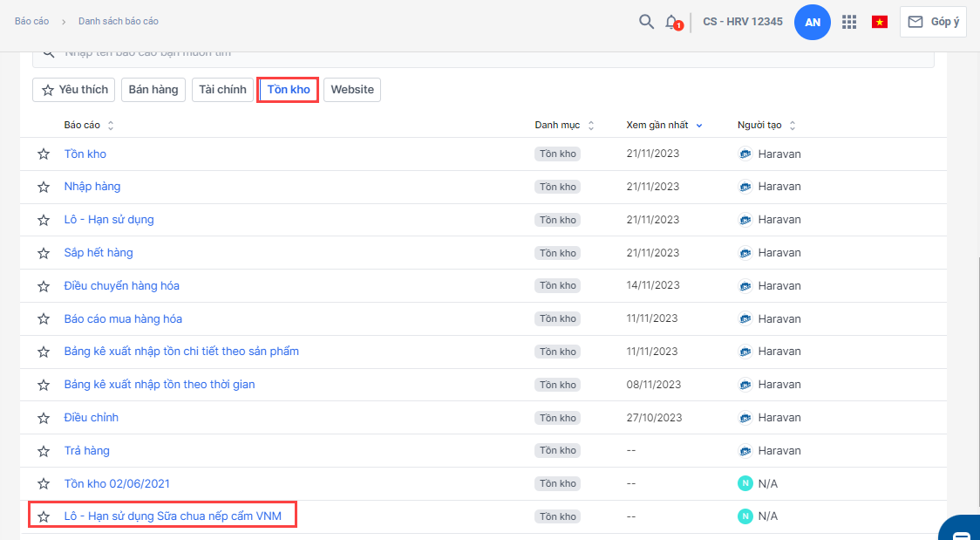
Task: Toggle favorite star for Điều chỉnh report
Action: tap(44, 418)
